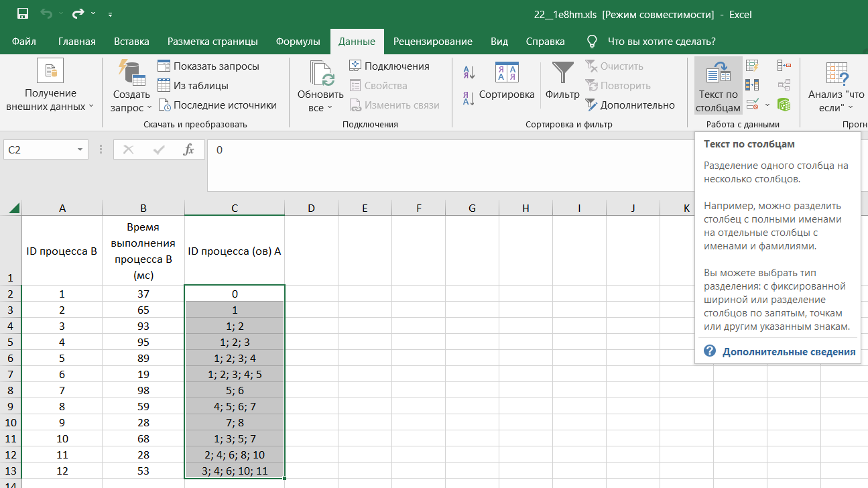
Task: Click the insert function fx icon
Action: [x=189, y=150]
